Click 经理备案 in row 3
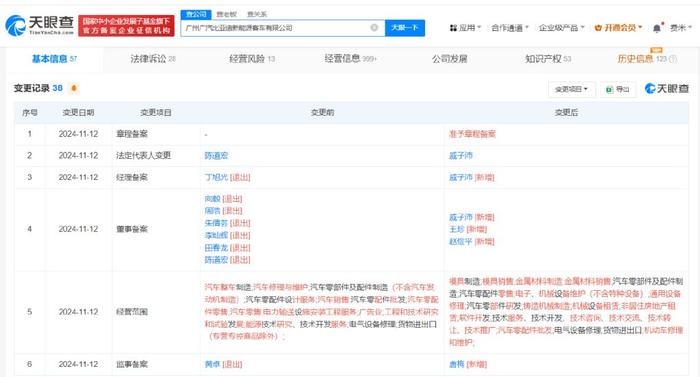 pos(132,177)
